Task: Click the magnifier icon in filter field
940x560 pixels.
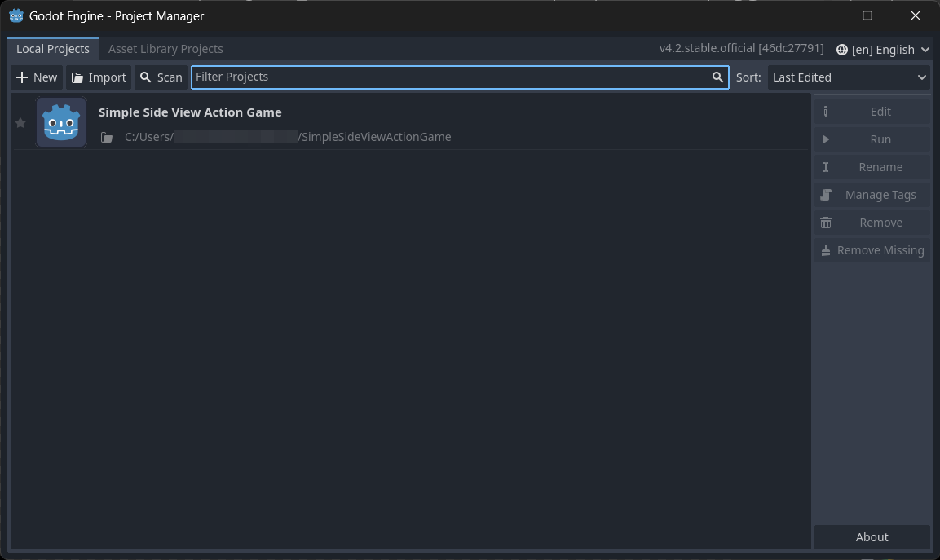Action: point(717,77)
